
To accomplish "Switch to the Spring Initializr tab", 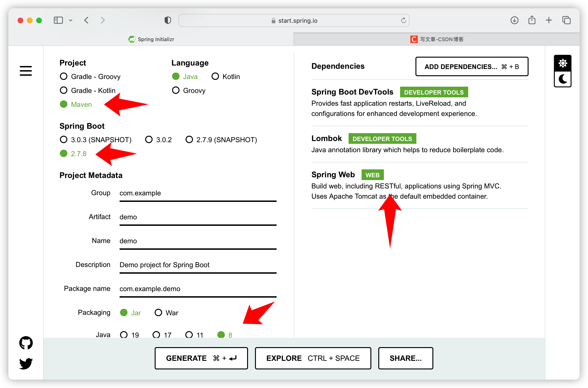I will 151,39.
